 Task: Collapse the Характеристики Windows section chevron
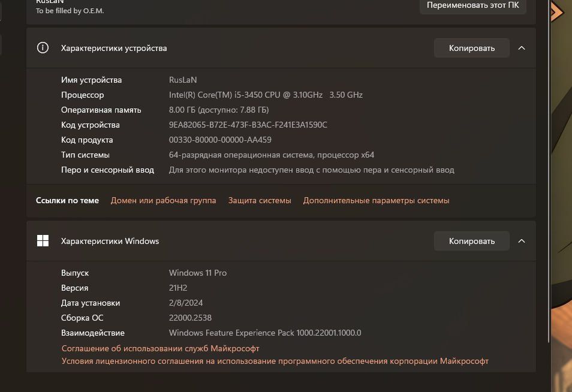tap(522, 241)
